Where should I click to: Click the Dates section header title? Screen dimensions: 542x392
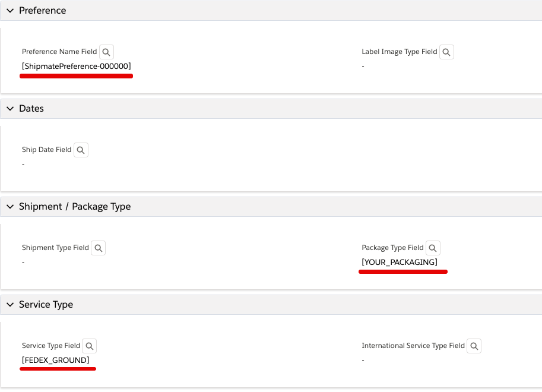tap(31, 109)
